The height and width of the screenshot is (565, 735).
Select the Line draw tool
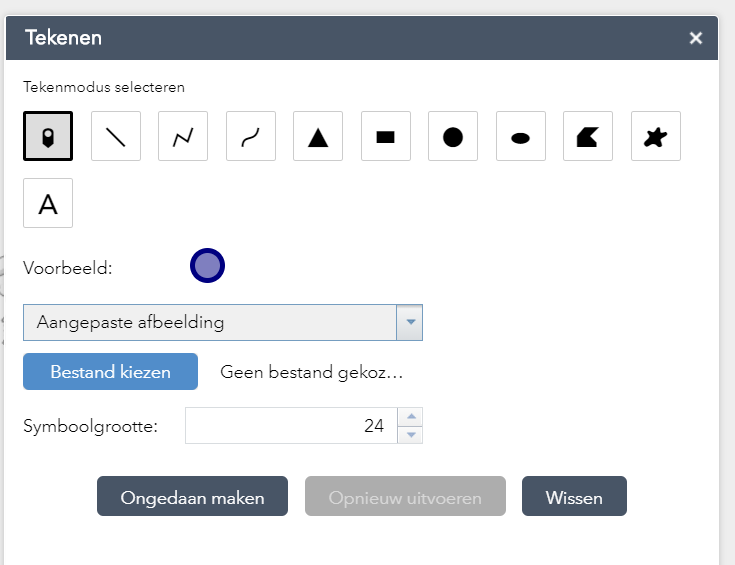[x=116, y=136]
